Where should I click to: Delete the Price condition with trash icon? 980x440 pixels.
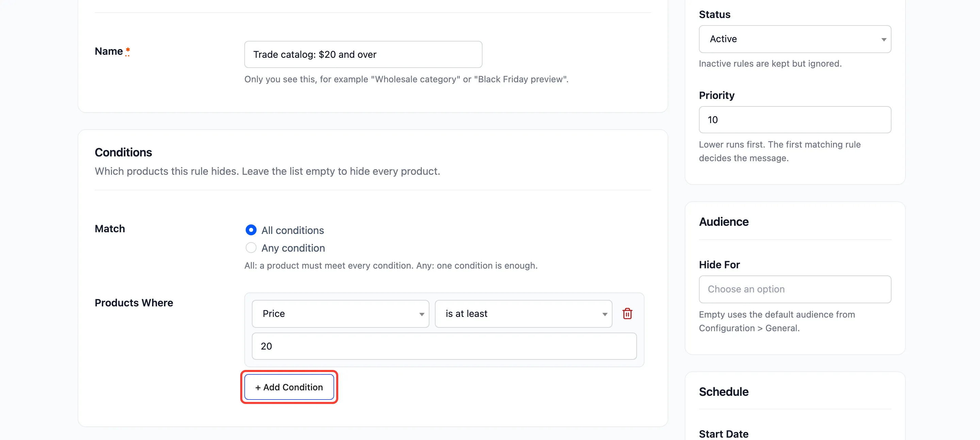click(x=627, y=314)
